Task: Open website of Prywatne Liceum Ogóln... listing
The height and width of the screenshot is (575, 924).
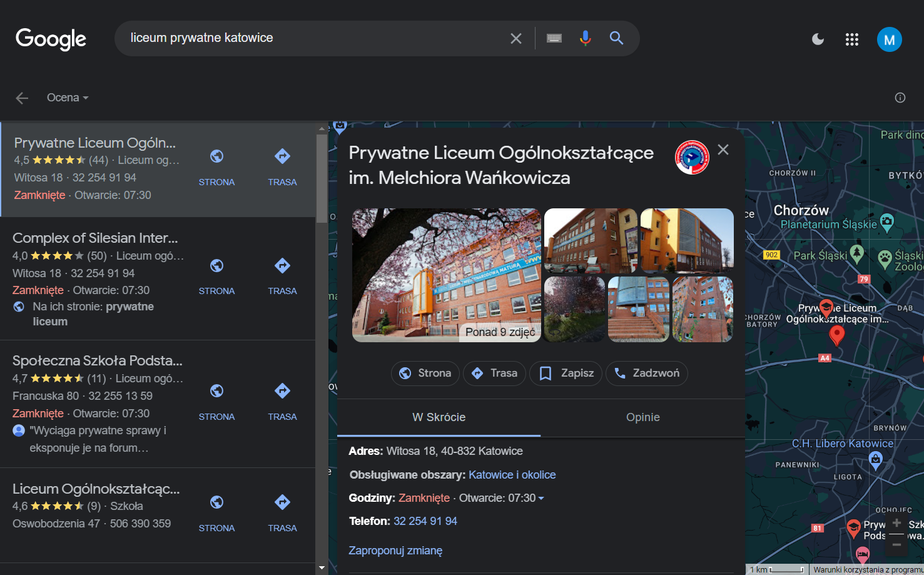Action: coord(216,168)
